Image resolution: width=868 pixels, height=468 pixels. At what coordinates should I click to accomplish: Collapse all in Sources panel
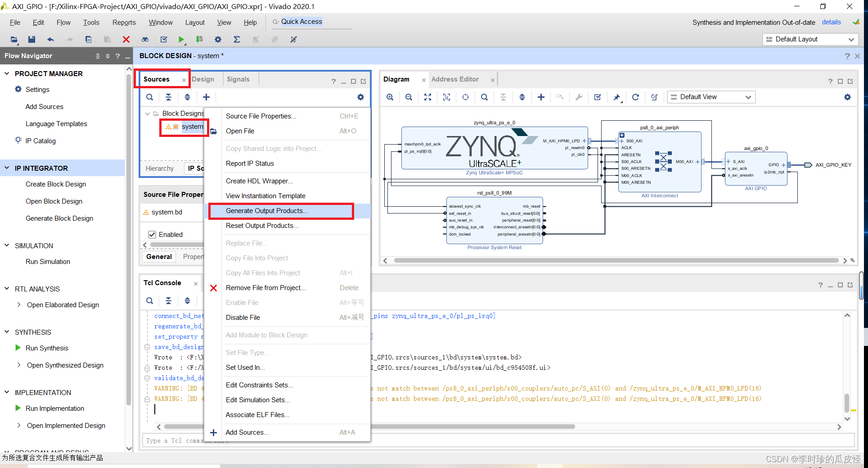[168, 97]
